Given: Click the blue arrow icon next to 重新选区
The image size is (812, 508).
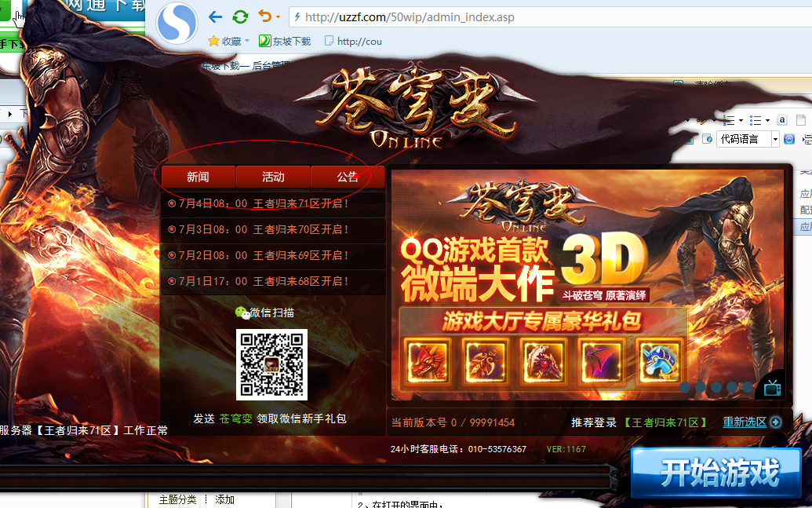Looking at the screenshot, I should click(775, 422).
